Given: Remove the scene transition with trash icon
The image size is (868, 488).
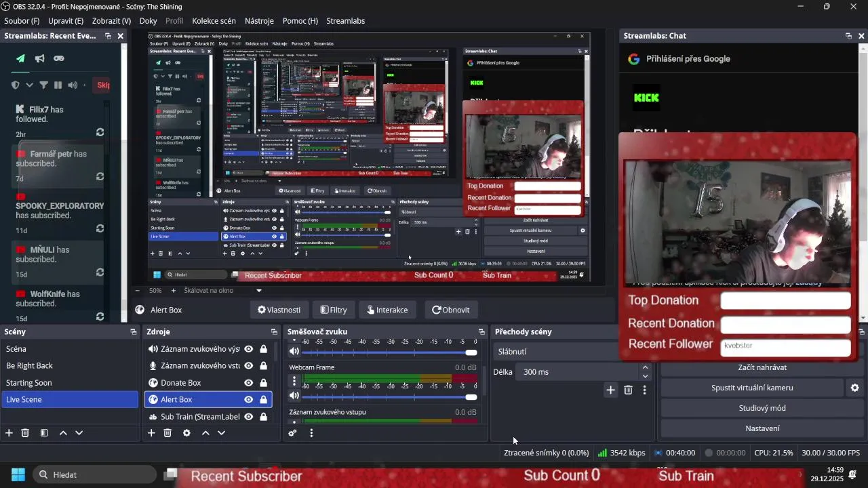Looking at the screenshot, I should [628, 390].
